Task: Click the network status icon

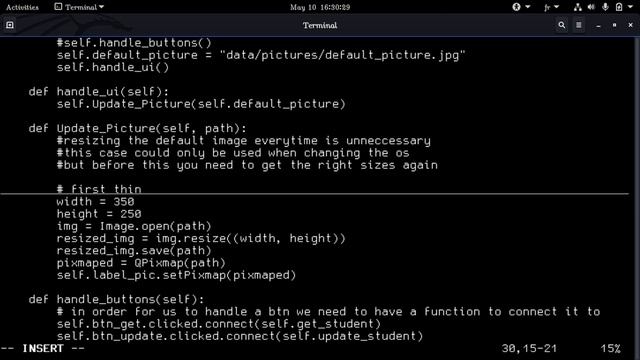Action: [578, 7]
